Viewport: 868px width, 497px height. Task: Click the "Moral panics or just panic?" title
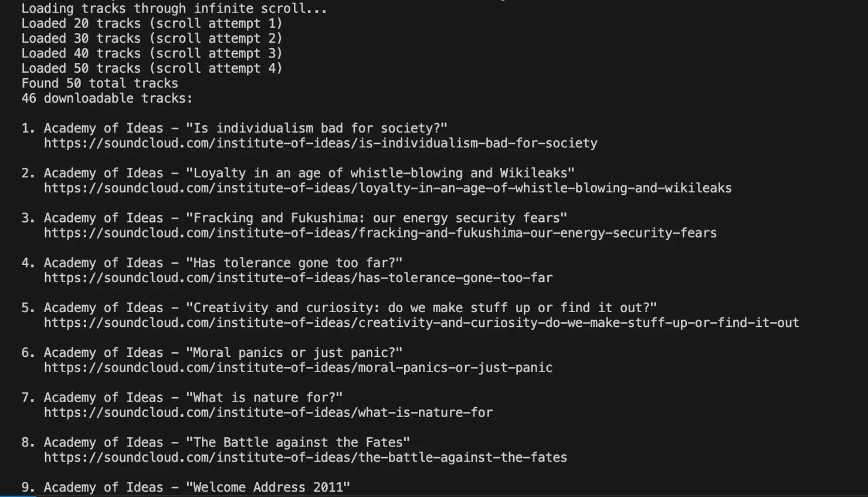[x=294, y=353]
